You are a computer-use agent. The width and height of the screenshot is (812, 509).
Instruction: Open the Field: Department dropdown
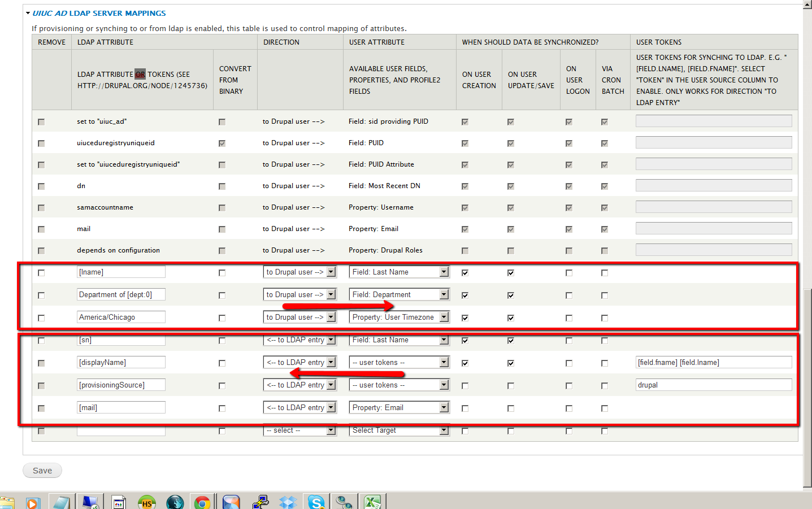click(x=444, y=294)
